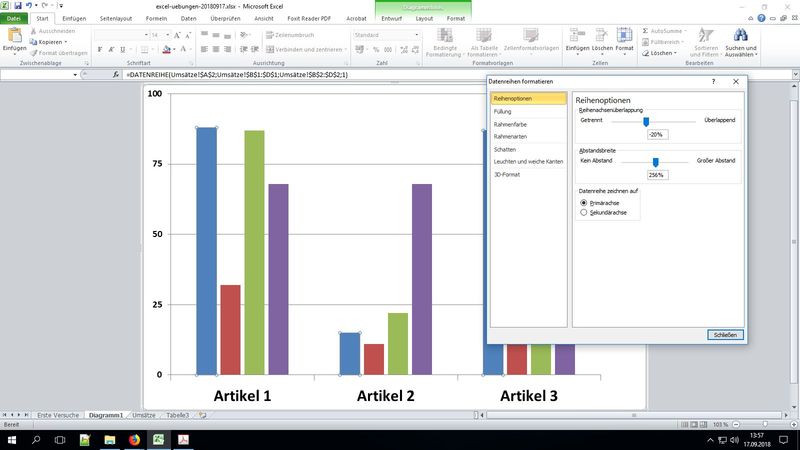This screenshot has width=800, height=450.
Task: Click the help question mark in the dialog title
Action: click(713, 82)
